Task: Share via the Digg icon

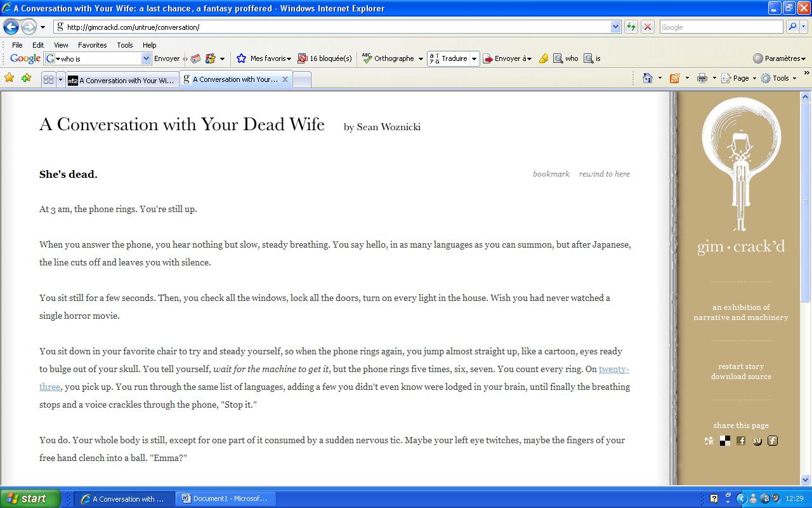Action: [x=709, y=441]
